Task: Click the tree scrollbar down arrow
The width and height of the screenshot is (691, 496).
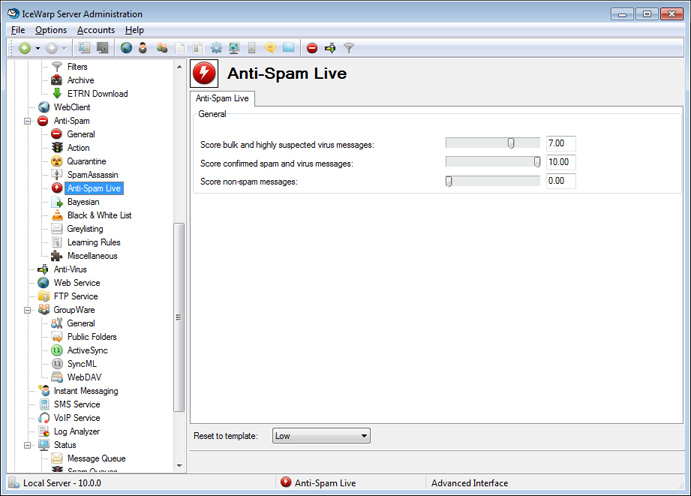Action: click(x=179, y=466)
